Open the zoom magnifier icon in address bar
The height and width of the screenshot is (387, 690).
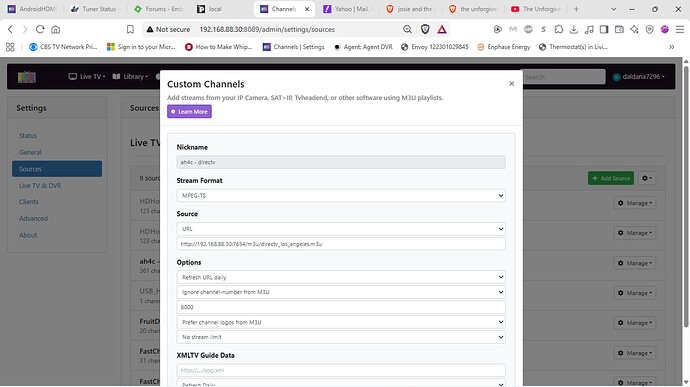coord(407,29)
